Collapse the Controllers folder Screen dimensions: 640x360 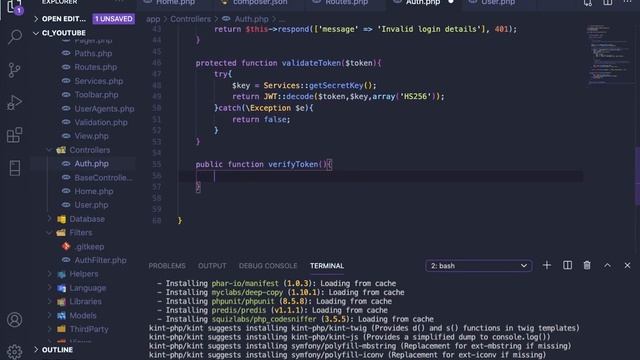[89, 150]
